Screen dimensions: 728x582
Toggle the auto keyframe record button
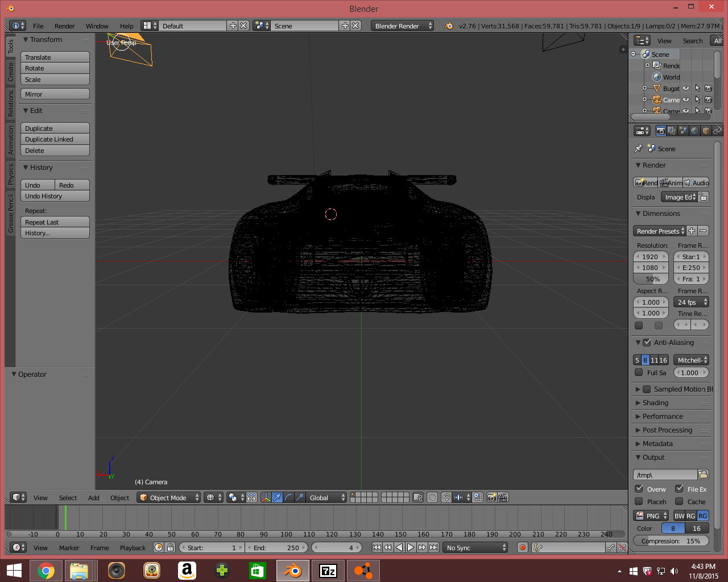(523, 547)
